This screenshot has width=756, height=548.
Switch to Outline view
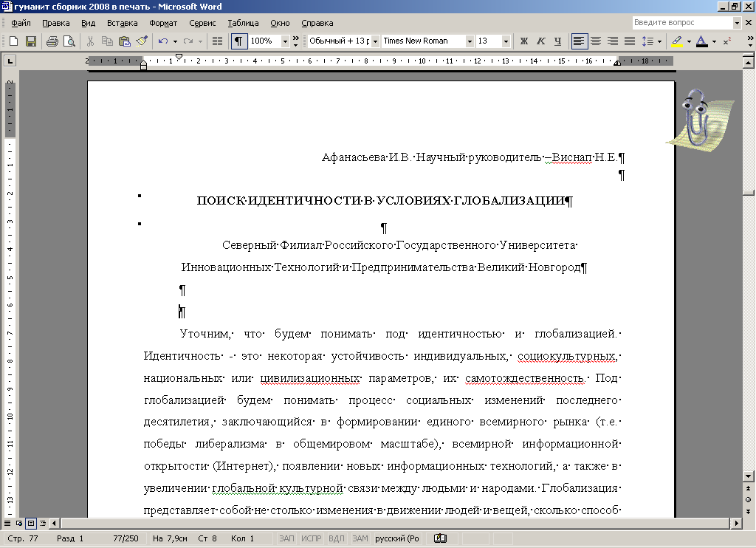pos(43,524)
